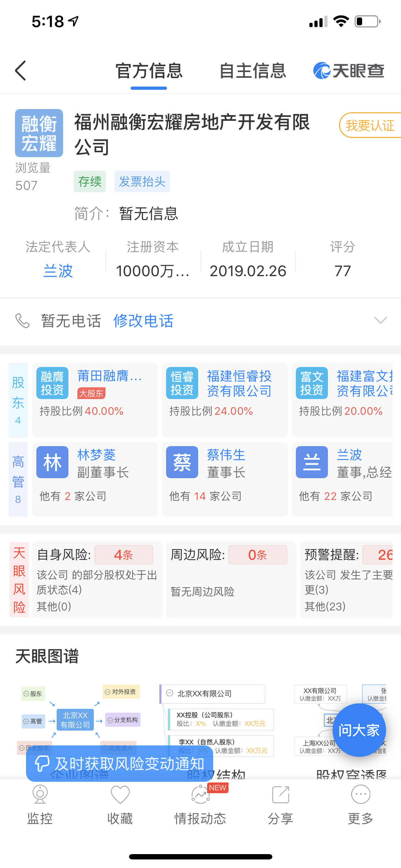Open 林梦菱 executive profile
Viewport: 401px width, 868px height.
click(x=97, y=455)
